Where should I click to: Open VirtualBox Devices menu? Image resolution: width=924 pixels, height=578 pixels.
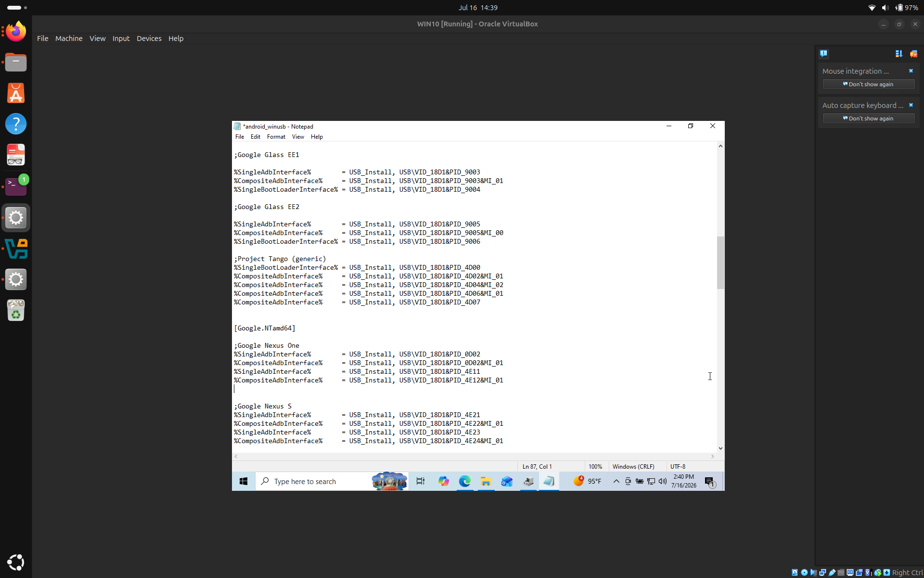click(x=149, y=39)
